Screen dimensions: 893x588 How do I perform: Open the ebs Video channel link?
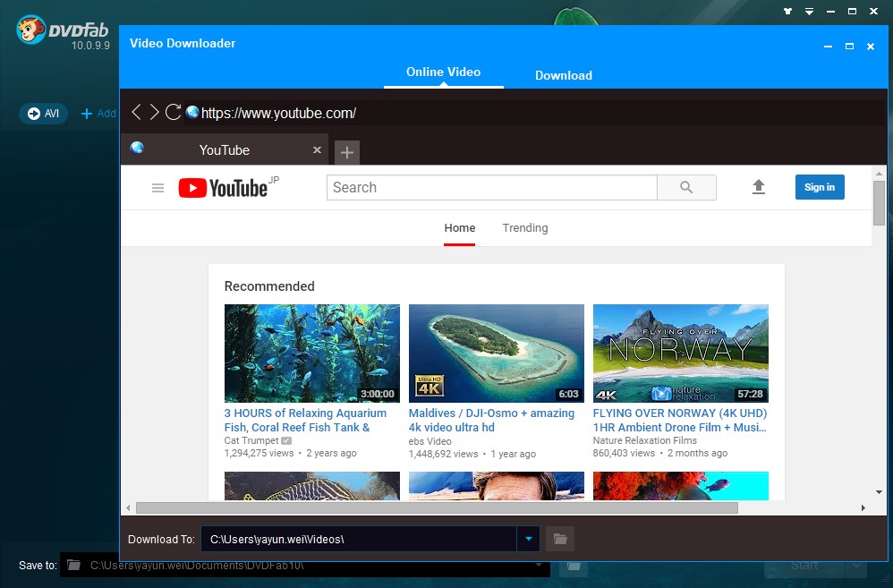click(430, 441)
